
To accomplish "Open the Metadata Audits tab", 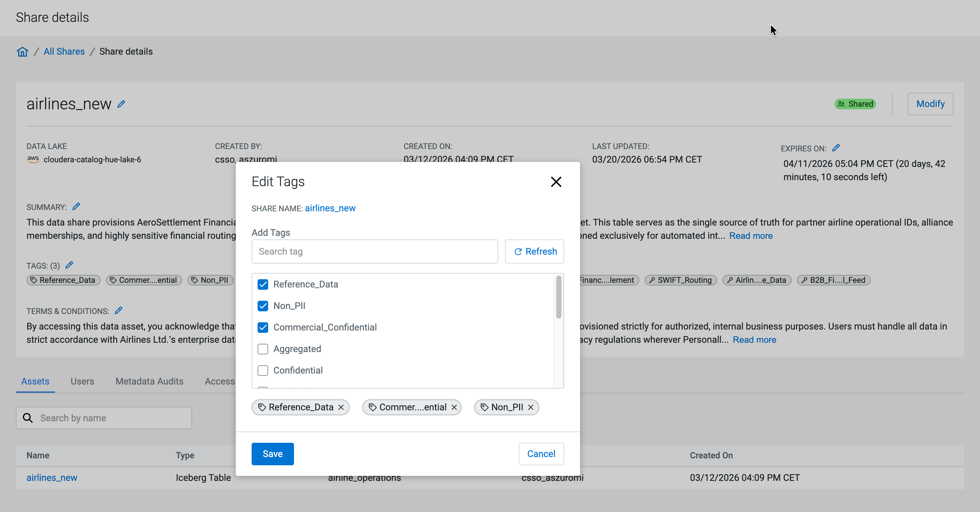I will [x=149, y=381].
